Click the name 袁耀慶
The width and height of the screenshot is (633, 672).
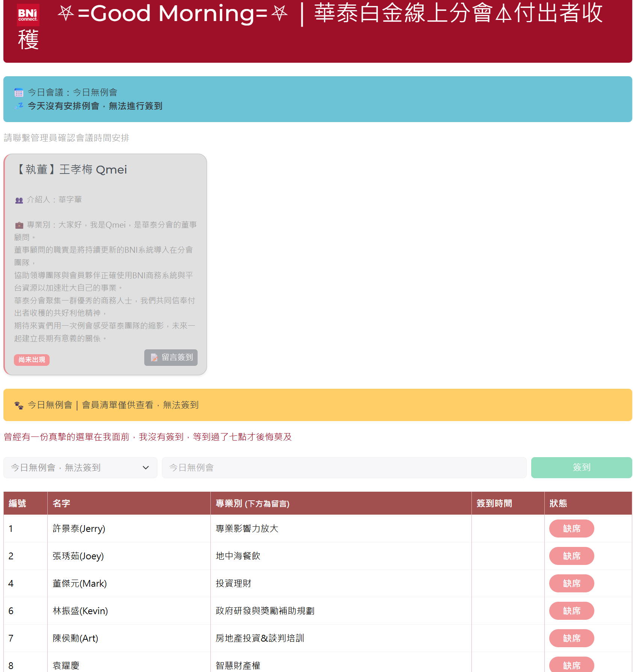click(66, 666)
